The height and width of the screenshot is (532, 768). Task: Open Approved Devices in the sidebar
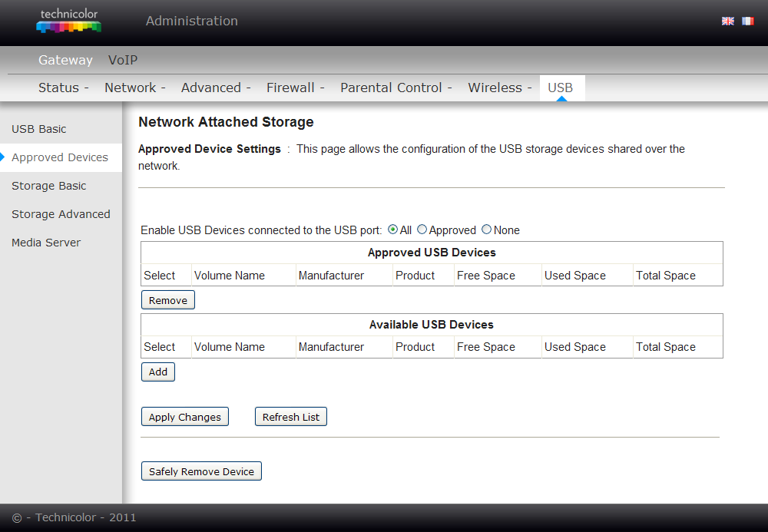pyautogui.click(x=60, y=157)
